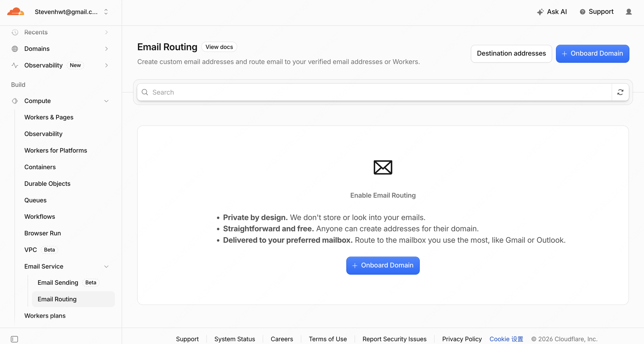644x344 pixels.
Task: Open Observability under Compute
Action: [43, 134]
